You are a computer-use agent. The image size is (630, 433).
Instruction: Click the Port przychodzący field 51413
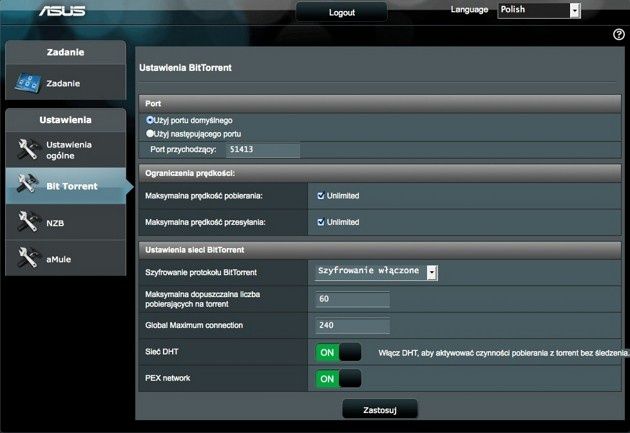(263, 149)
